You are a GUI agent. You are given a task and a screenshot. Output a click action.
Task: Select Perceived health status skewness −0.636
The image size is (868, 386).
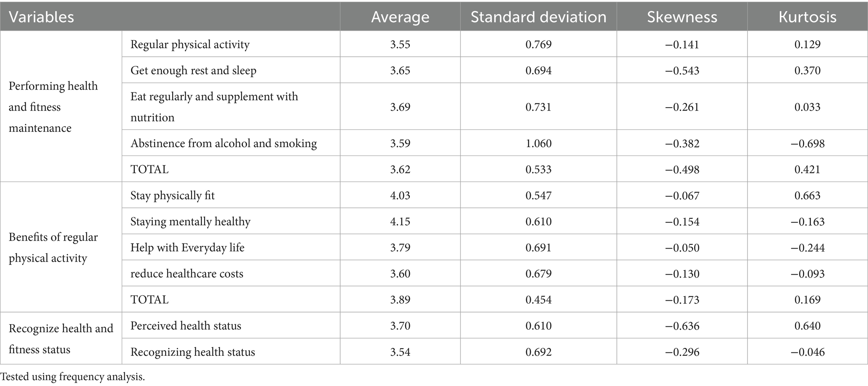point(682,326)
